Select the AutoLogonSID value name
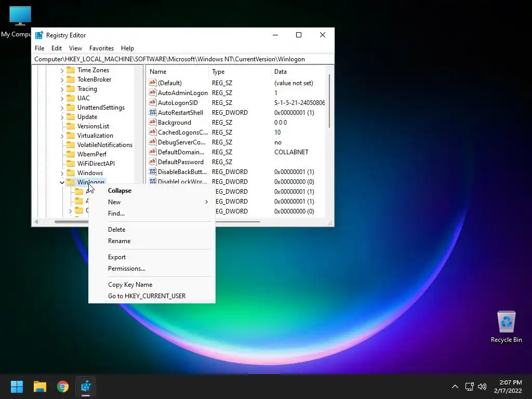The height and width of the screenshot is (399, 532). click(178, 102)
